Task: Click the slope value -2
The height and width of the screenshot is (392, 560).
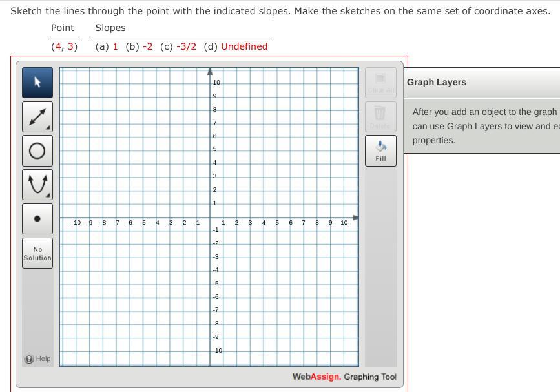Action: pos(148,46)
